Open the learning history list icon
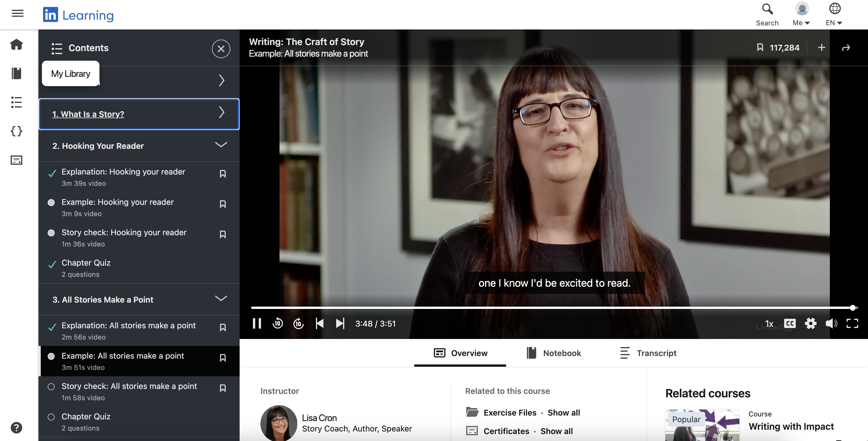868x441 pixels. 16,102
